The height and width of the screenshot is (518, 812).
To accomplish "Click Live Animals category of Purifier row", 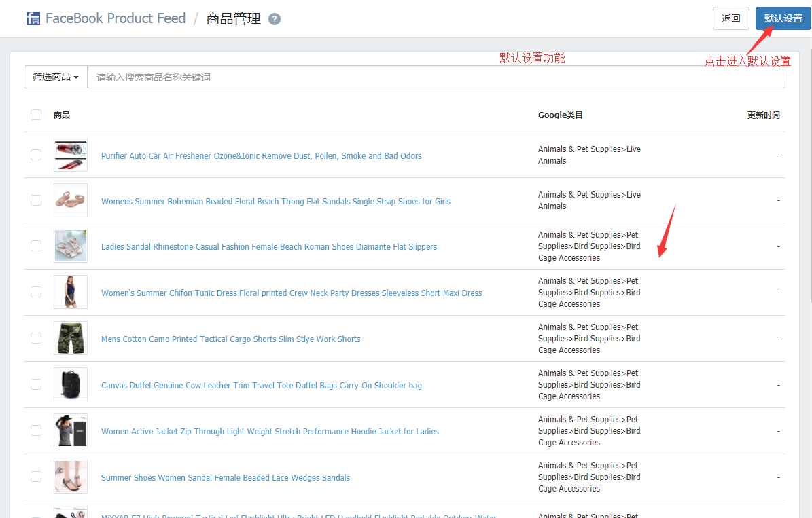I will (x=589, y=155).
